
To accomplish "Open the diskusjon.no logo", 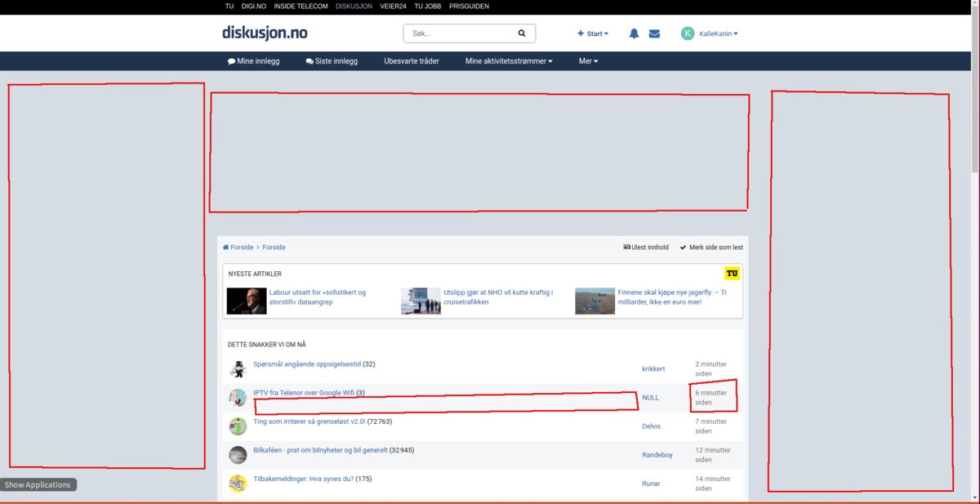I will pyautogui.click(x=265, y=33).
